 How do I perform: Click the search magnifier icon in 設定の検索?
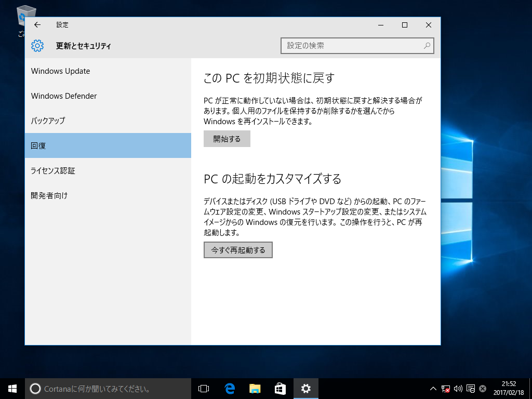click(x=427, y=46)
